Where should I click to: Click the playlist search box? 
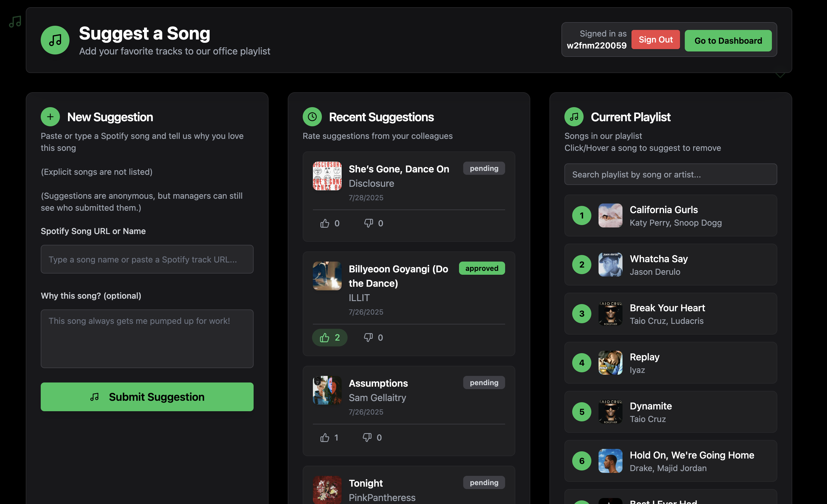670,174
